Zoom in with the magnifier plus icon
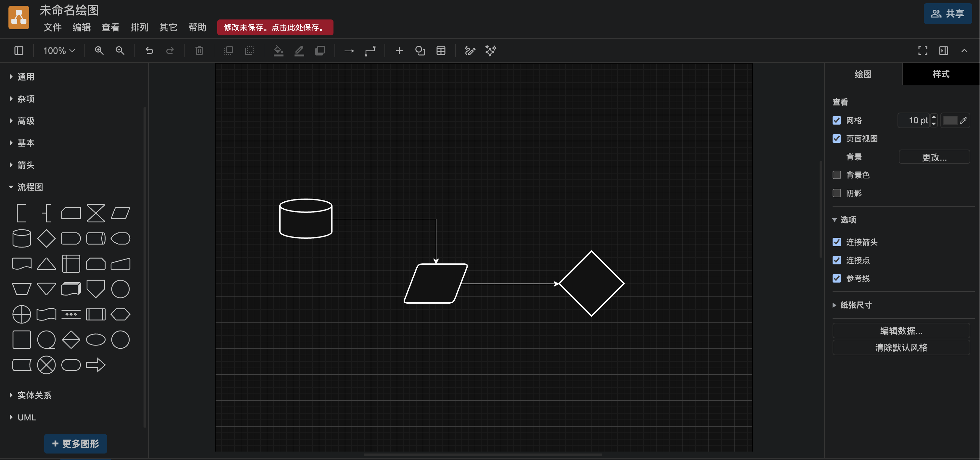The image size is (980, 460). [x=99, y=51]
